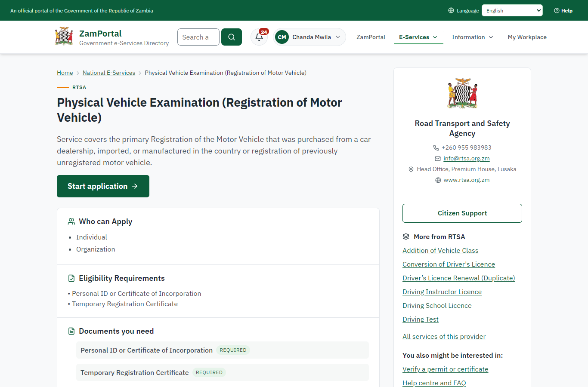Screen dimensions: 588x387
Task: Click the people icon next to Who can Apply
Action: (71, 221)
